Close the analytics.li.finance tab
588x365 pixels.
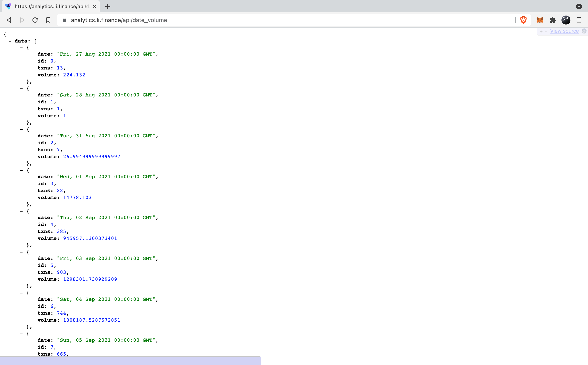[95, 7]
